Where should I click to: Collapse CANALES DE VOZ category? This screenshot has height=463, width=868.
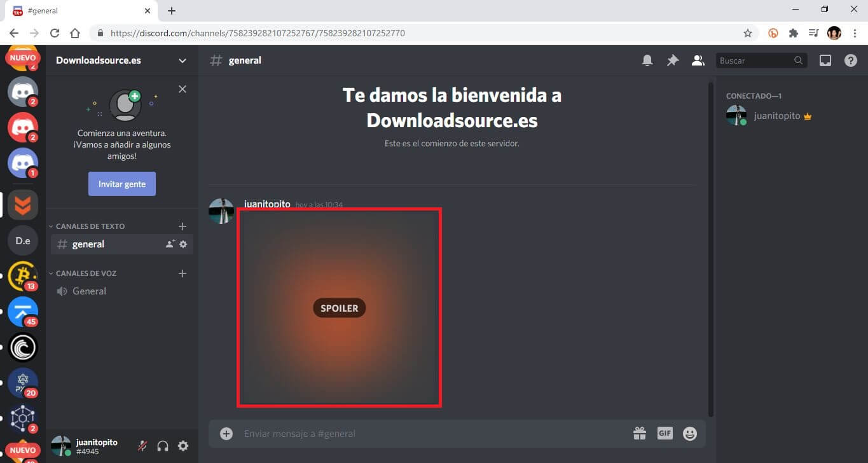coord(83,273)
